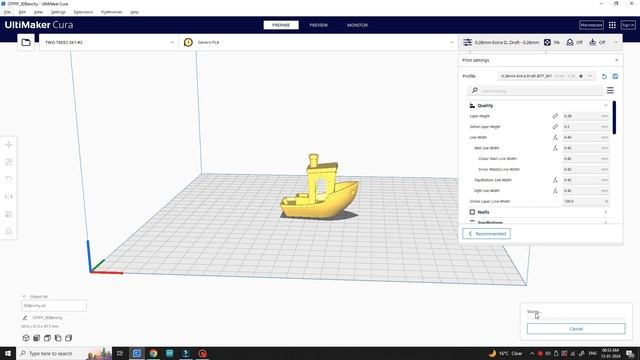Click the fx icon next to Wall Line Width

click(x=555, y=148)
